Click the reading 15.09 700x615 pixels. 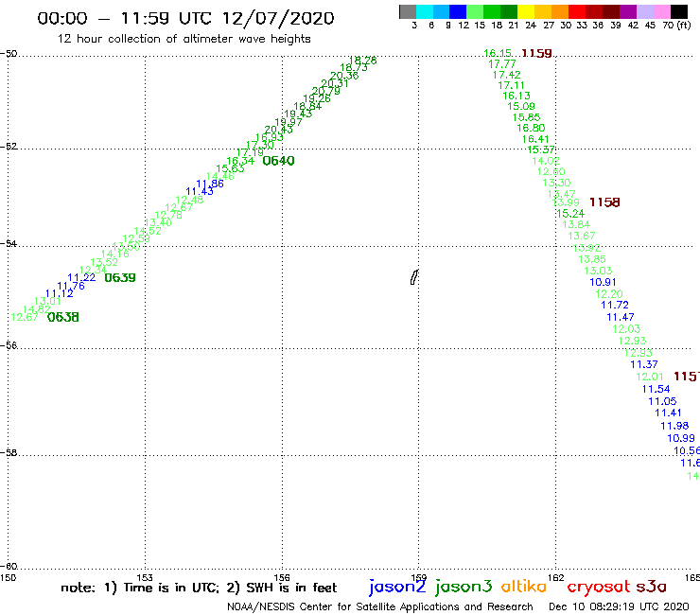coord(521,106)
